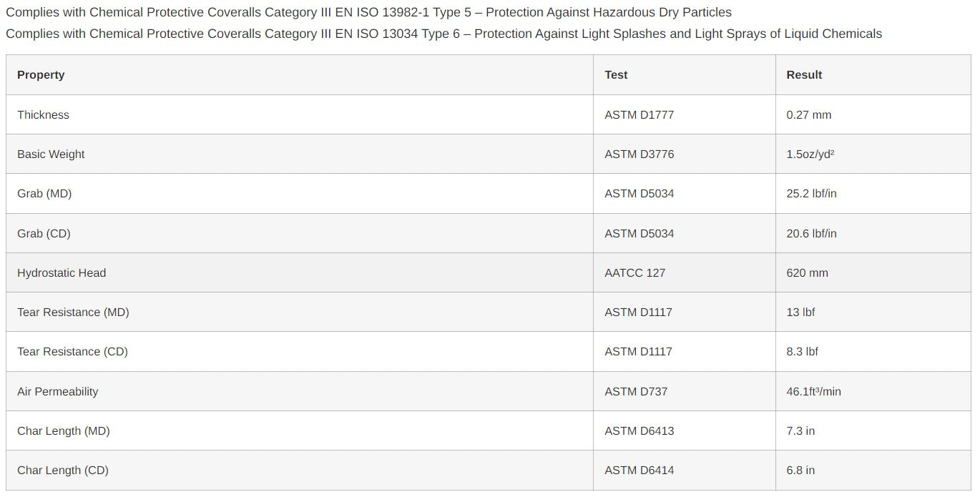980x497 pixels.
Task: Select the Tear Resistance (MD) cell
Action: coord(73,313)
